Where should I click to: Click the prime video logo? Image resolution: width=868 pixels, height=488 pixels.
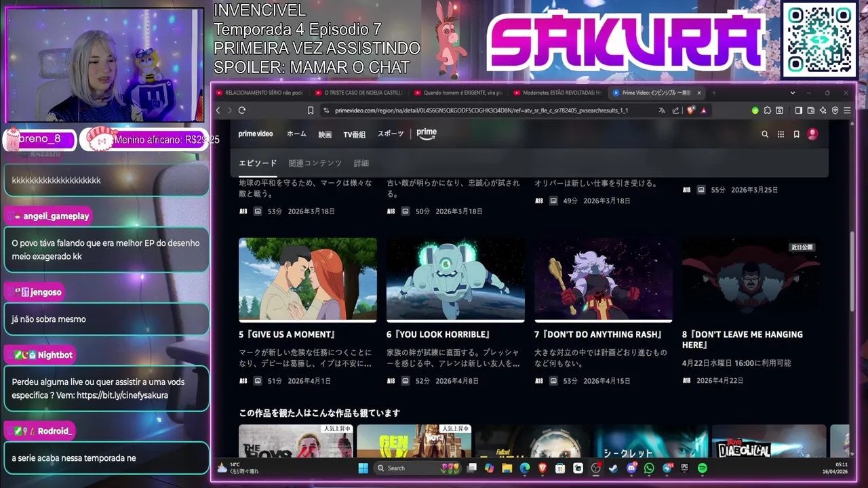coord(256,134)
